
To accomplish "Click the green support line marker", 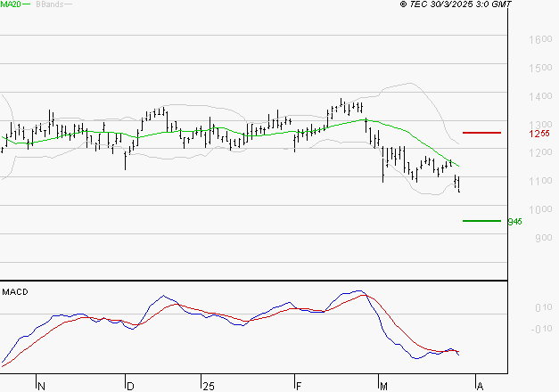I will [481, 221].
